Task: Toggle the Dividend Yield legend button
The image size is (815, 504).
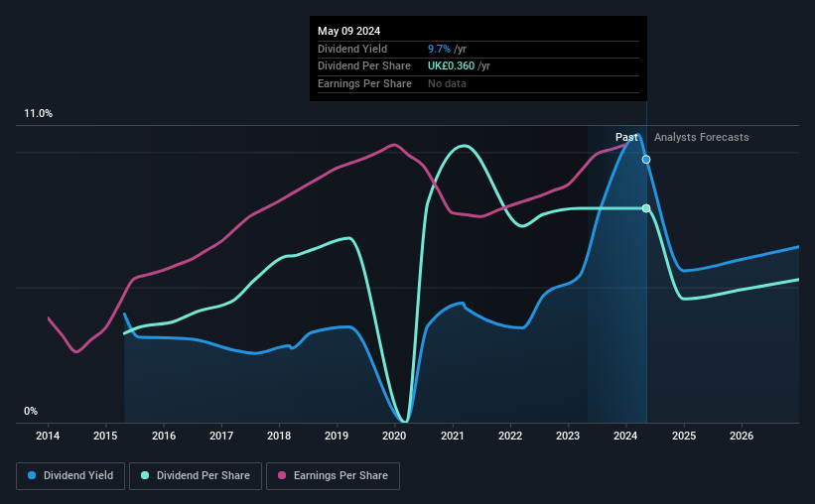Action: click(x=70, y=476)
